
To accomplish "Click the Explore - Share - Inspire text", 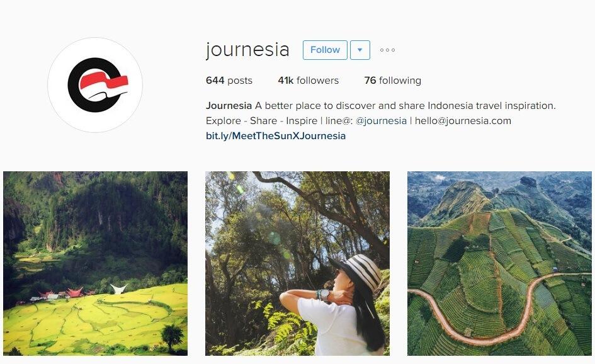I will tap(261, 121).
